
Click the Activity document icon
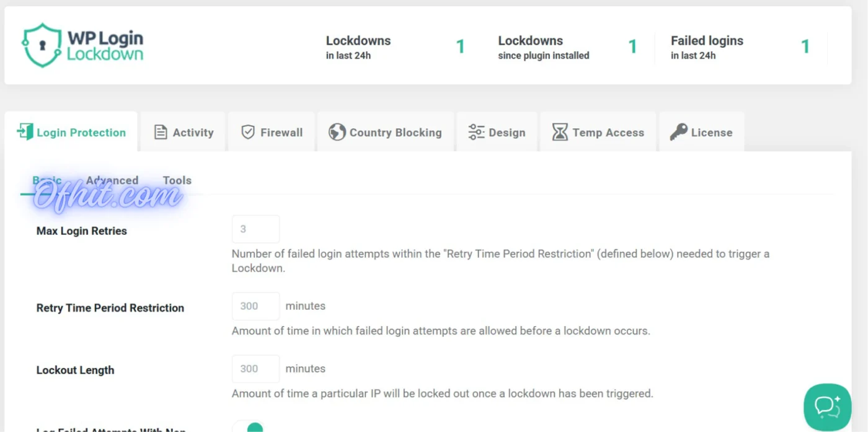(x=161, y=132)
